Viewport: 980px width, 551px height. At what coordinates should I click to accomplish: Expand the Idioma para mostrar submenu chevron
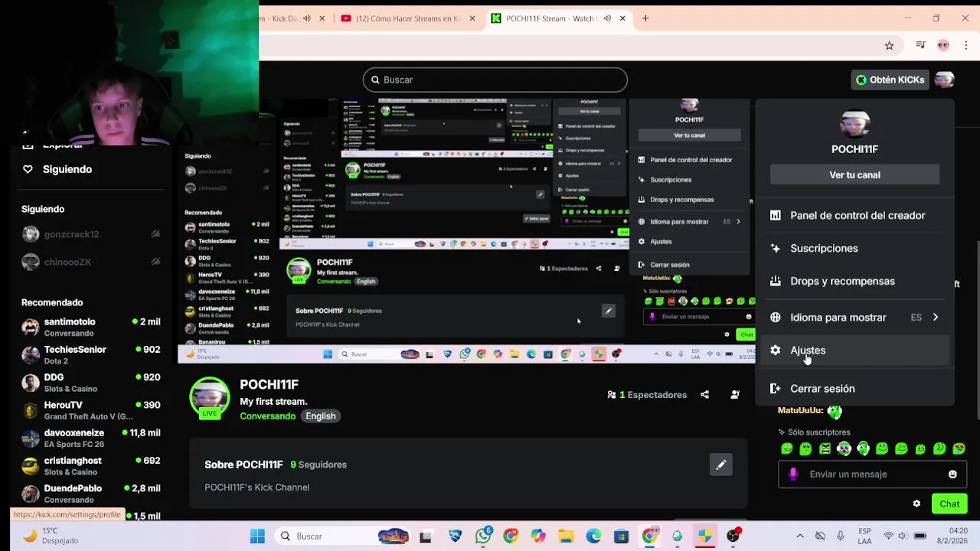(936, 318)
